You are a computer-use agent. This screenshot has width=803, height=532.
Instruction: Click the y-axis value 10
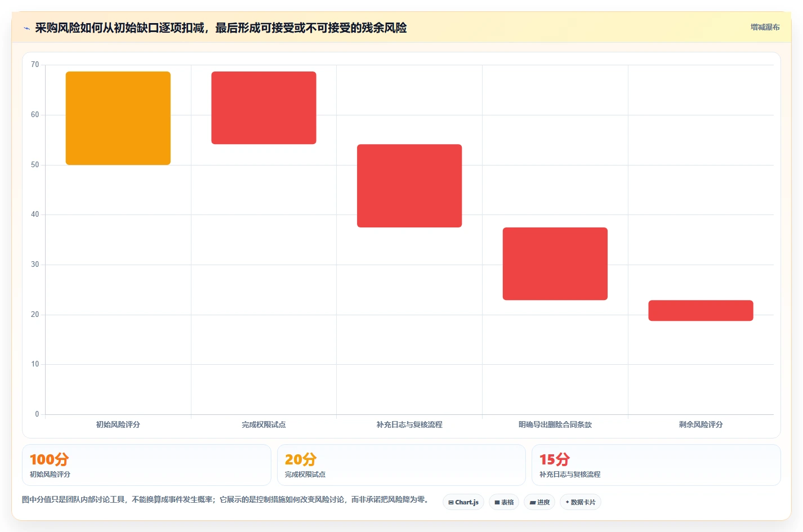(35, 364)
